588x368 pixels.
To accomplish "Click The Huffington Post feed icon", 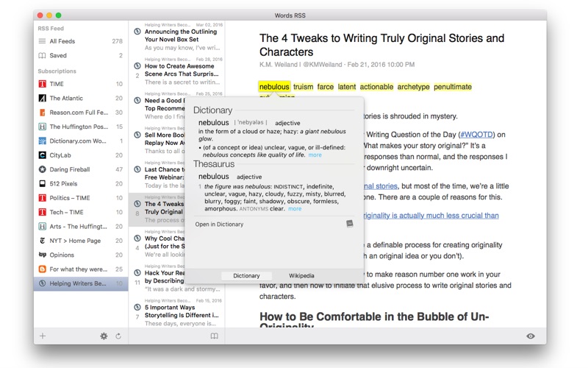I will click(43, 127).
